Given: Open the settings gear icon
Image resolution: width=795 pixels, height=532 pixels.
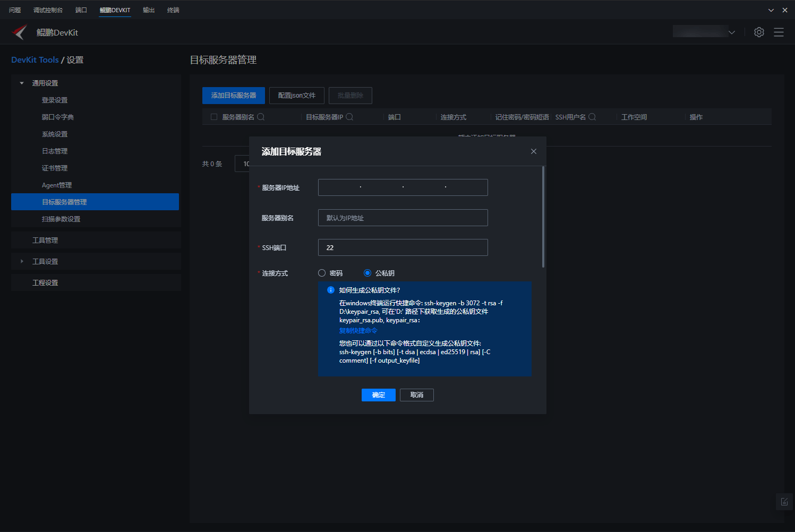Looking at the screenshot, I should pos(759,32).
